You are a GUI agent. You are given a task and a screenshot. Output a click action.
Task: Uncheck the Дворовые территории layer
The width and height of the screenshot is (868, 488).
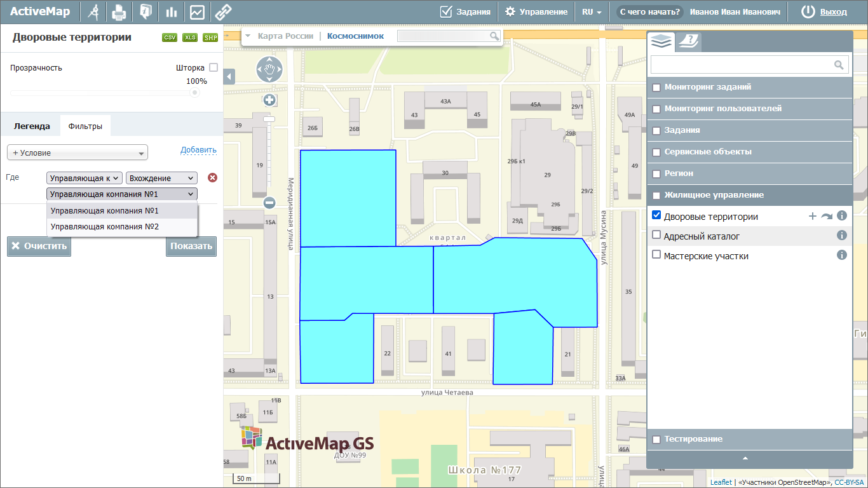coord(657,216)
